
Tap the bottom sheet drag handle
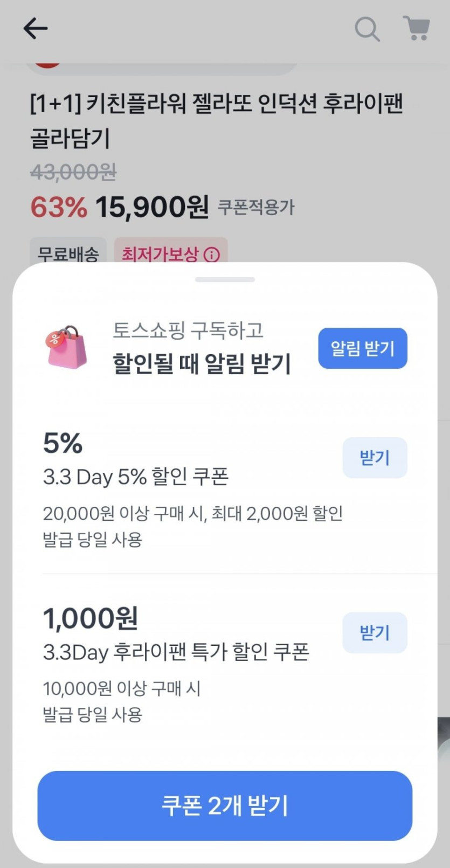[225, 280]
